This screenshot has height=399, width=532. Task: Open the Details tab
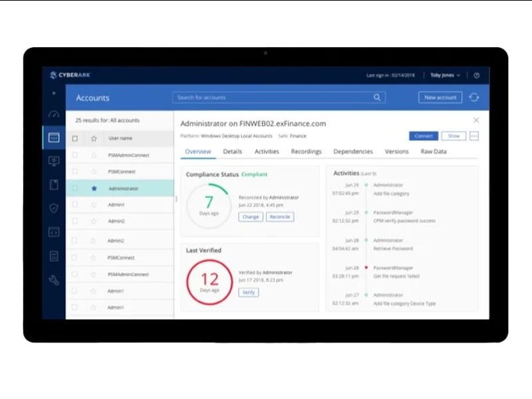point(232,152)
